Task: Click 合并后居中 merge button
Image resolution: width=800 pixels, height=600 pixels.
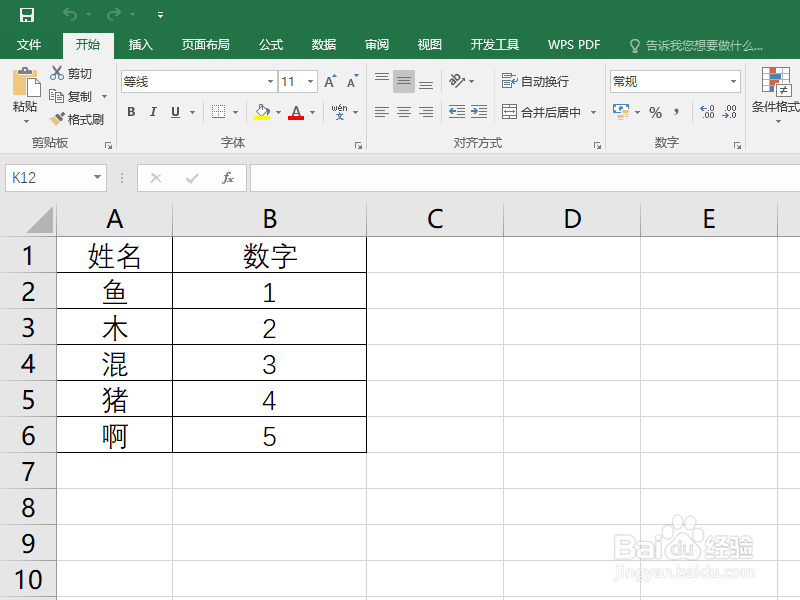Action: pyautogui.click(x=541, y=112)
